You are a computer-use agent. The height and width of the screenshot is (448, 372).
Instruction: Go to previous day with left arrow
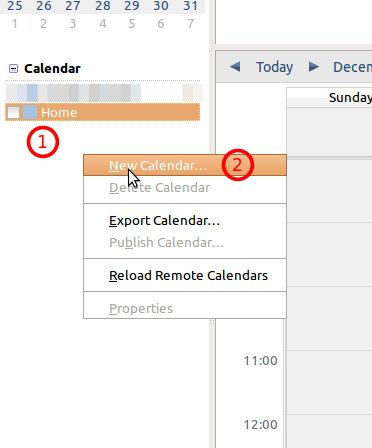(235, 67)
